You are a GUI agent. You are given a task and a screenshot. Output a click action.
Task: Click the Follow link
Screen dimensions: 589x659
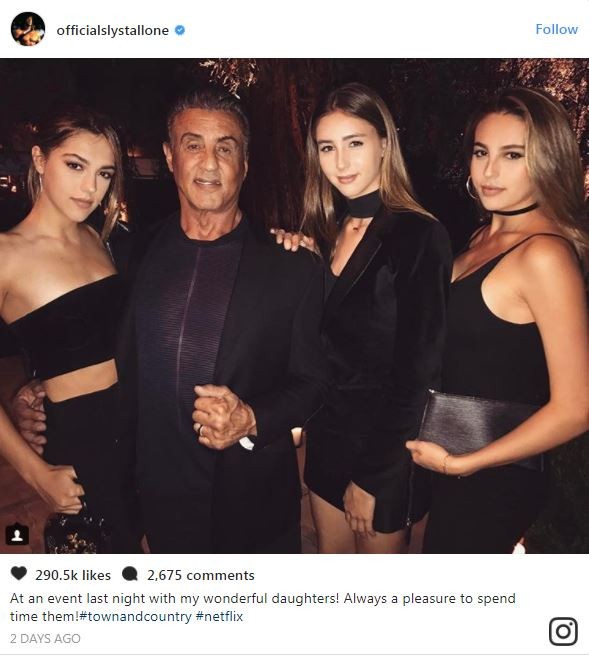[556, 29]
